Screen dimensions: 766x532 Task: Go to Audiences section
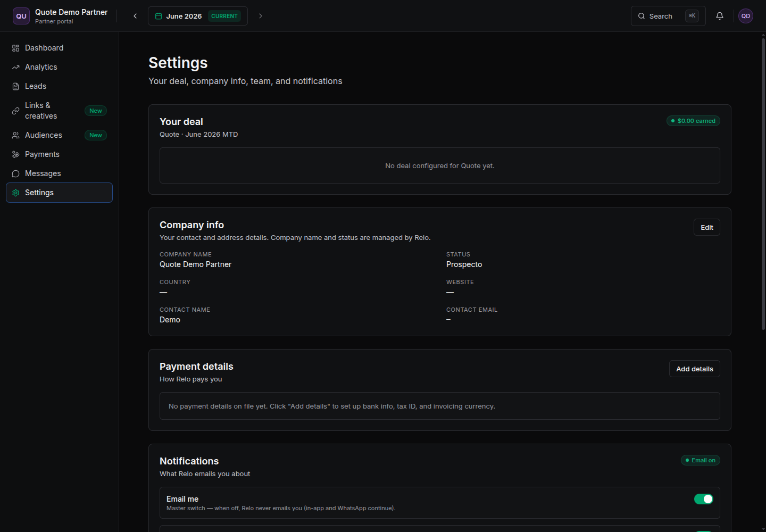tap(59, 135)
